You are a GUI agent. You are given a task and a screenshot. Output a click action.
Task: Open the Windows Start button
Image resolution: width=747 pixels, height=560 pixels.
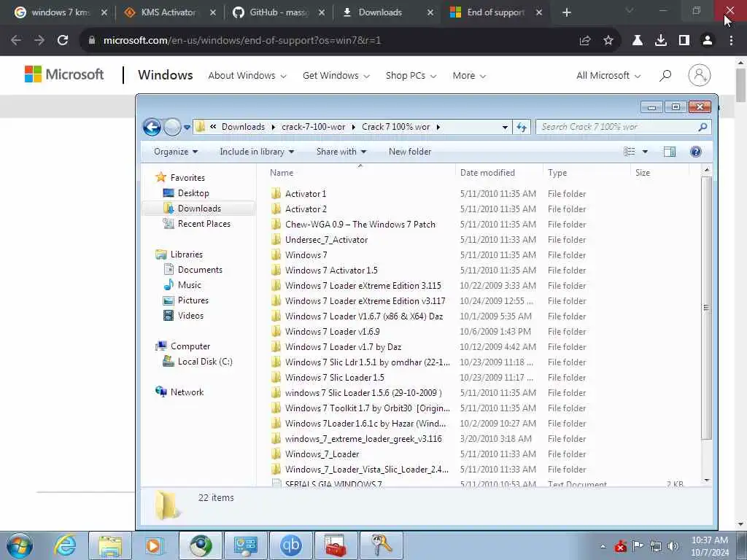coord(20,545)
